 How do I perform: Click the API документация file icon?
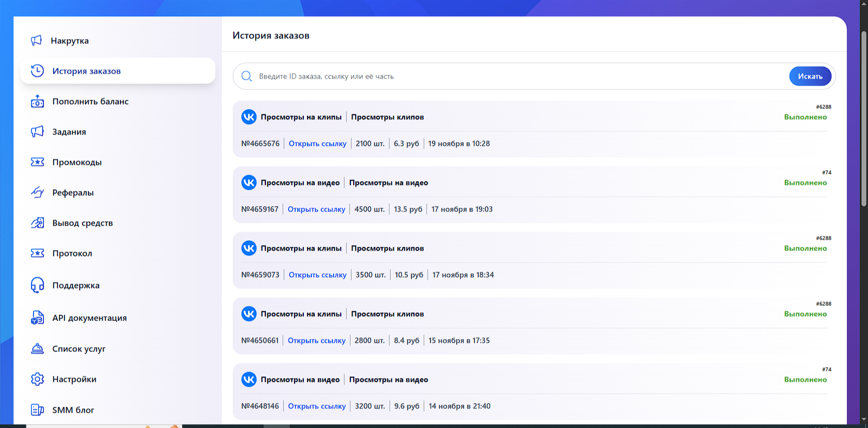[37, 318]
